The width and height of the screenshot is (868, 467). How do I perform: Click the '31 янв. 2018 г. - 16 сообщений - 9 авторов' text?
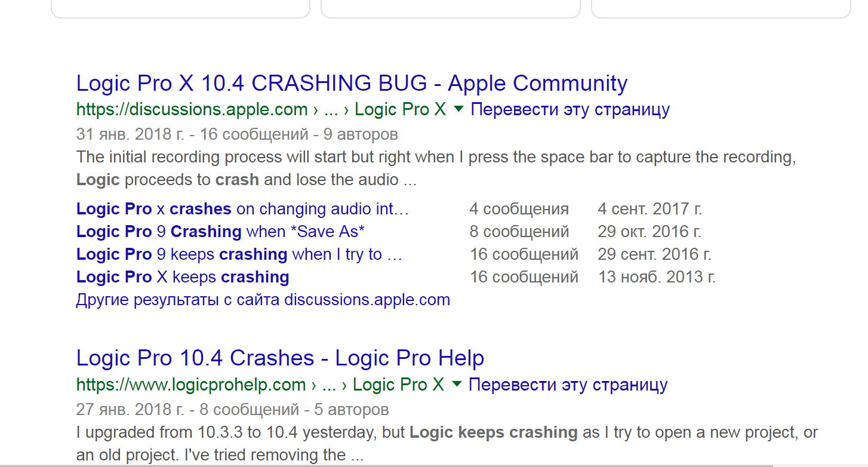(x=237, y=134)
